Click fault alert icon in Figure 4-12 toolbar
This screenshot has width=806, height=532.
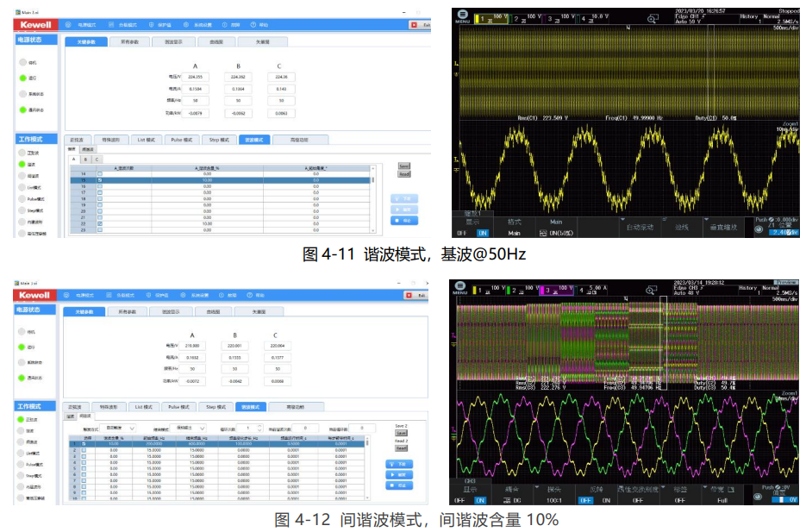(x=222, y=295)
